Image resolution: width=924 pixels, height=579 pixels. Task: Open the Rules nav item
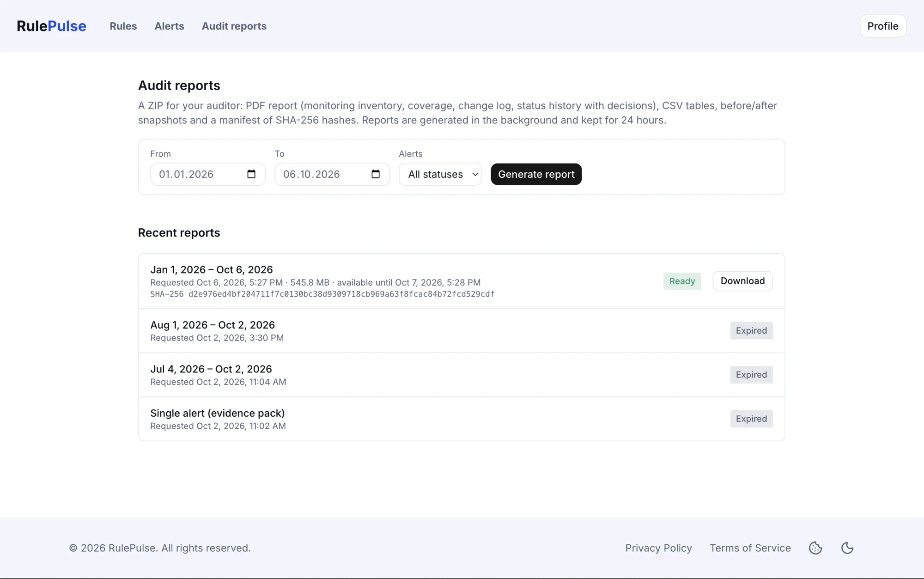pos(123,26)
